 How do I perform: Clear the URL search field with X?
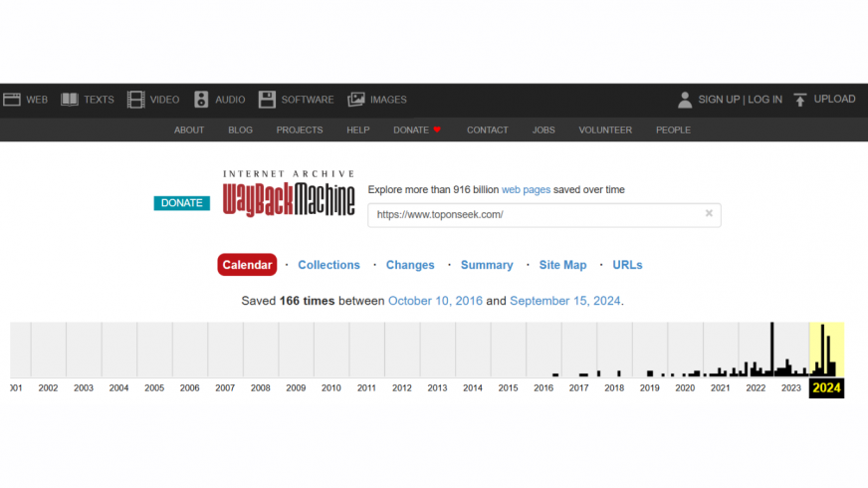[709, 213]
